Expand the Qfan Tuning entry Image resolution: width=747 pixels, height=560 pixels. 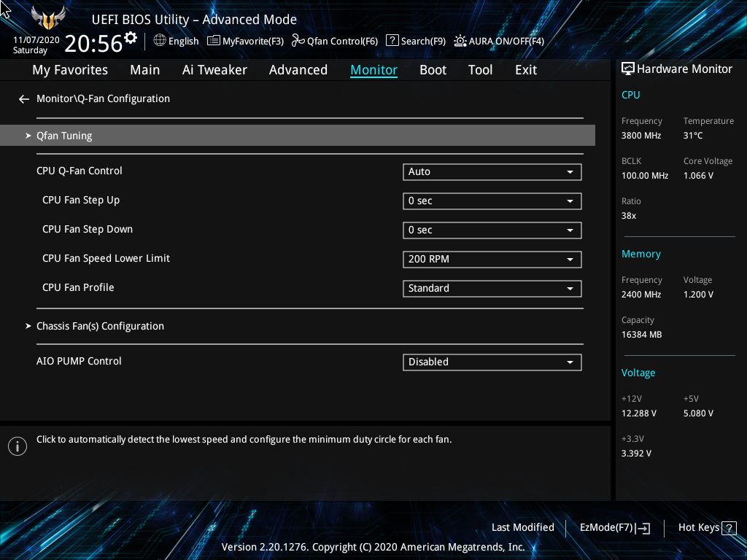298,136
